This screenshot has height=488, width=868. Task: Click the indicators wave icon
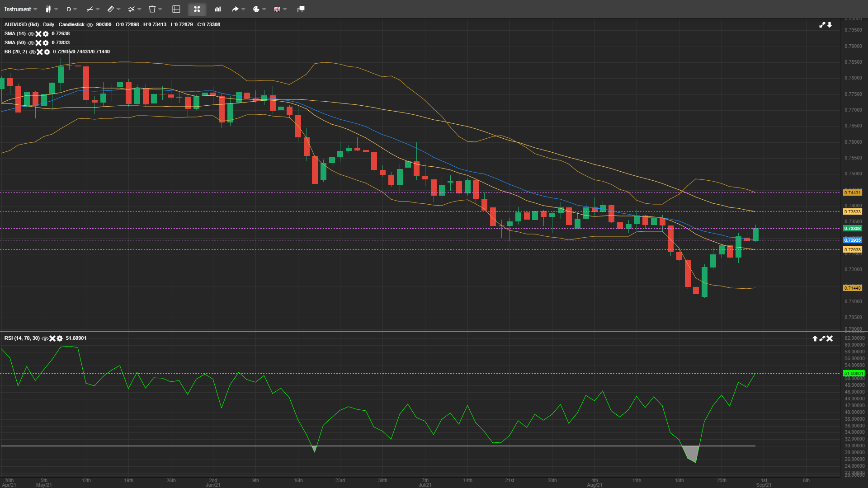tap(131, 9)
